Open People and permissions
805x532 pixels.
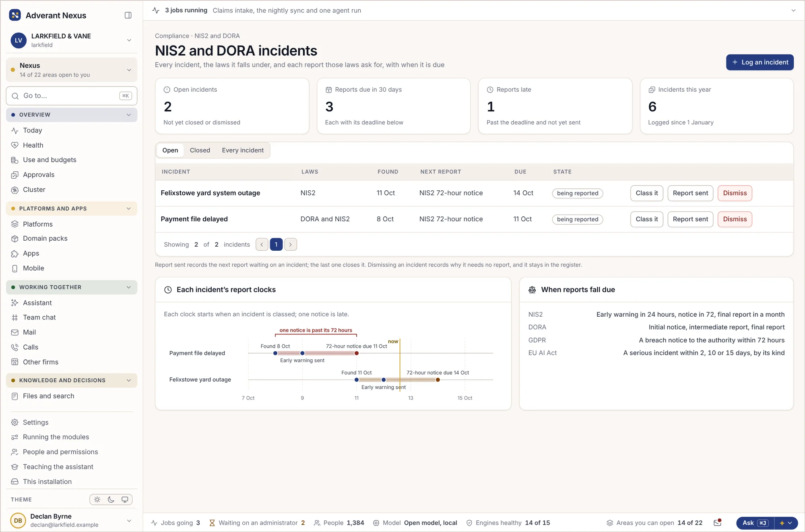tap(72, 452)
